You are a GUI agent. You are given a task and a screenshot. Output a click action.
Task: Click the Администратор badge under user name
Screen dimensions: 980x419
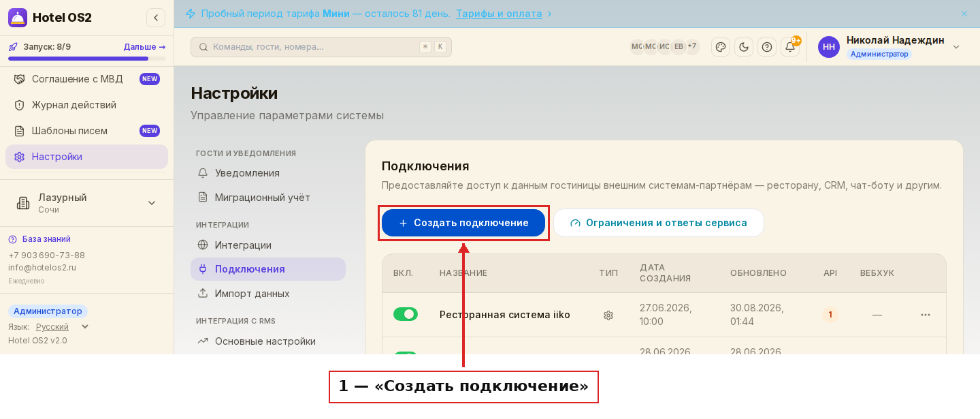(879, 54)
